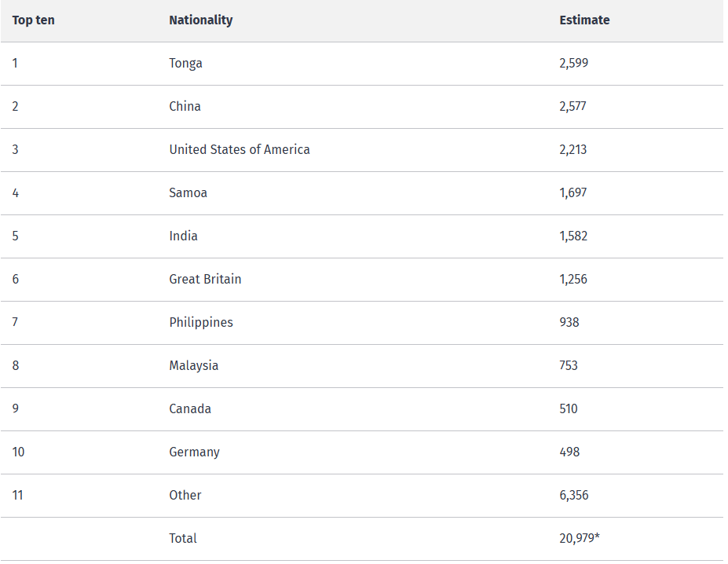Click the Top ten column header

pyautogui.click(x=34, y=20)
